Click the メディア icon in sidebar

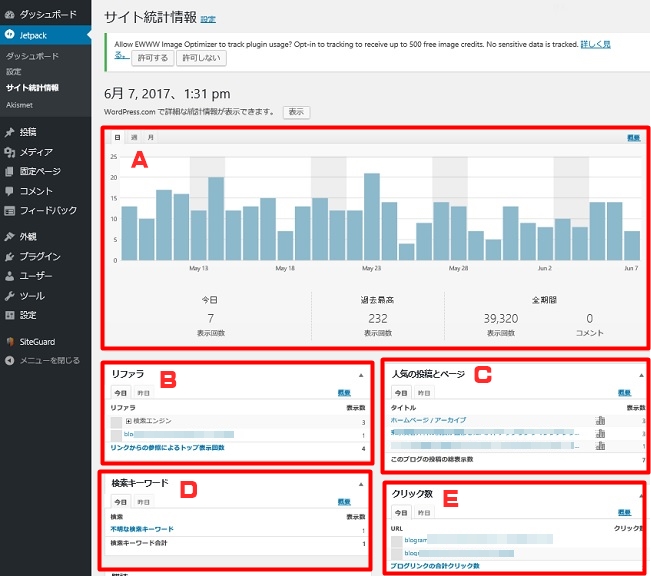(x=10, y=152)
